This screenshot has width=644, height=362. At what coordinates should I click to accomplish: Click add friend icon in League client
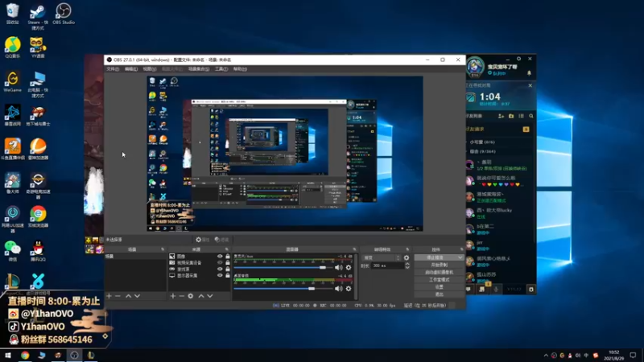pos(501,116)
